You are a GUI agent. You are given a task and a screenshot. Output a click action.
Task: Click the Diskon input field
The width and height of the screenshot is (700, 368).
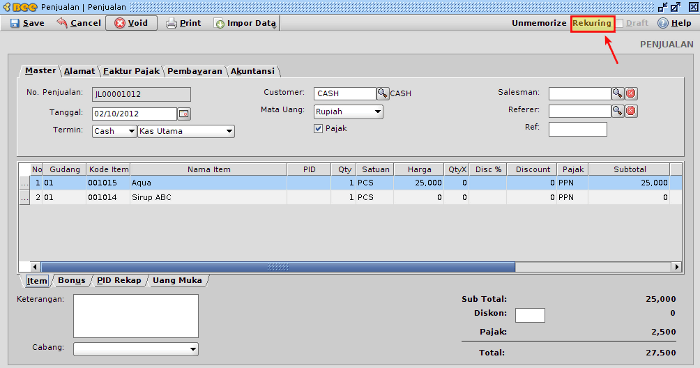click(529, 315)
